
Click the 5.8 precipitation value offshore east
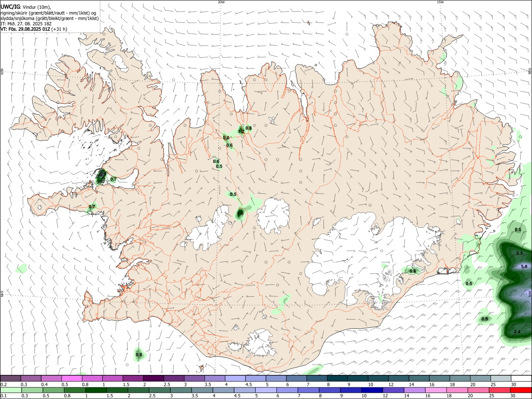coord(524,266)
